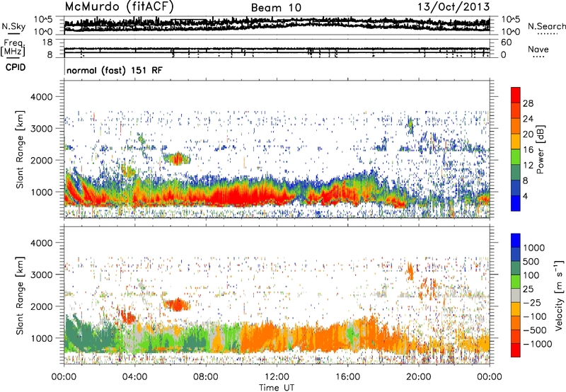The width and height of the screenshot is (566, 392).
Task: Click the "4" label on power colorbar
Action: point(525,196)
